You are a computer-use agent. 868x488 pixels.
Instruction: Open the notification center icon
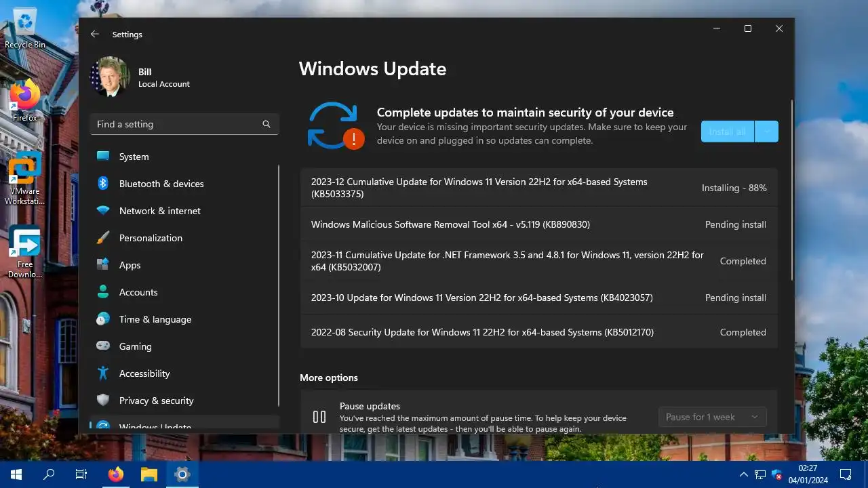pyautogui.click(x=846, y=474)
